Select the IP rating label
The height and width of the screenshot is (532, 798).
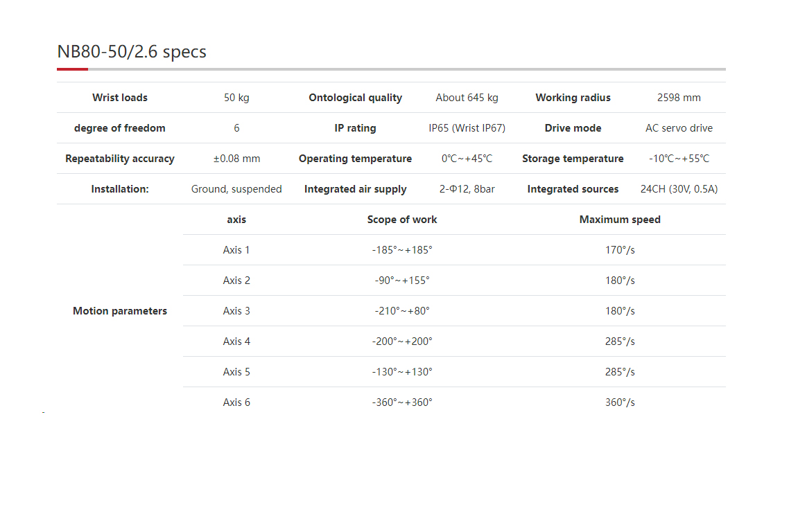click(x=355, y=128)
